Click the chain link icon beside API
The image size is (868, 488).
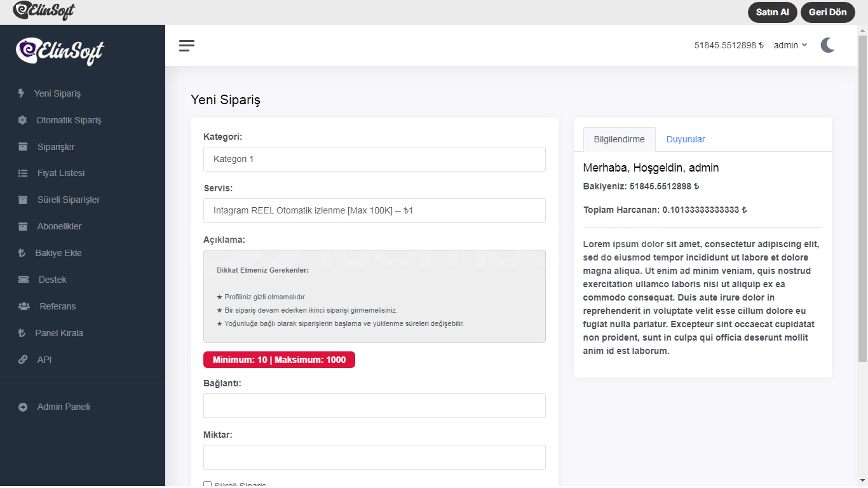pos(23,360)
